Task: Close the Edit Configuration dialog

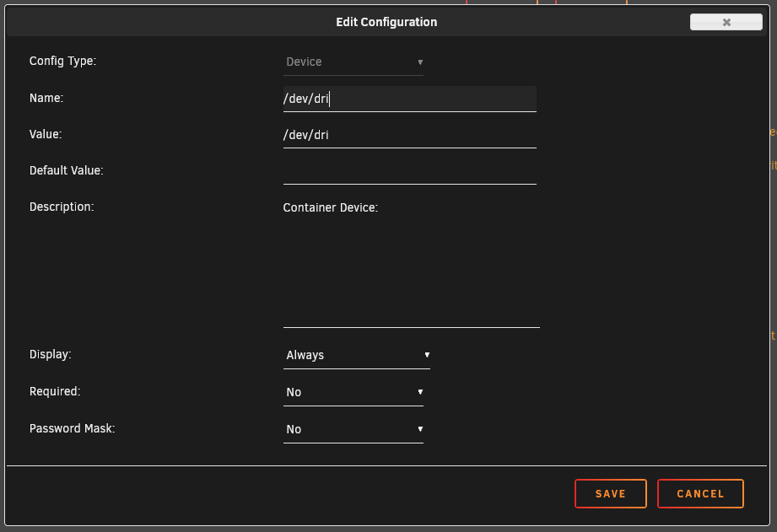Action: (726, 22)
